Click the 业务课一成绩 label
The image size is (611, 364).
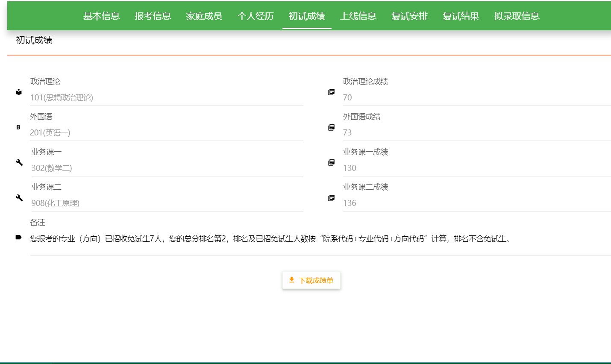(365, 152)
